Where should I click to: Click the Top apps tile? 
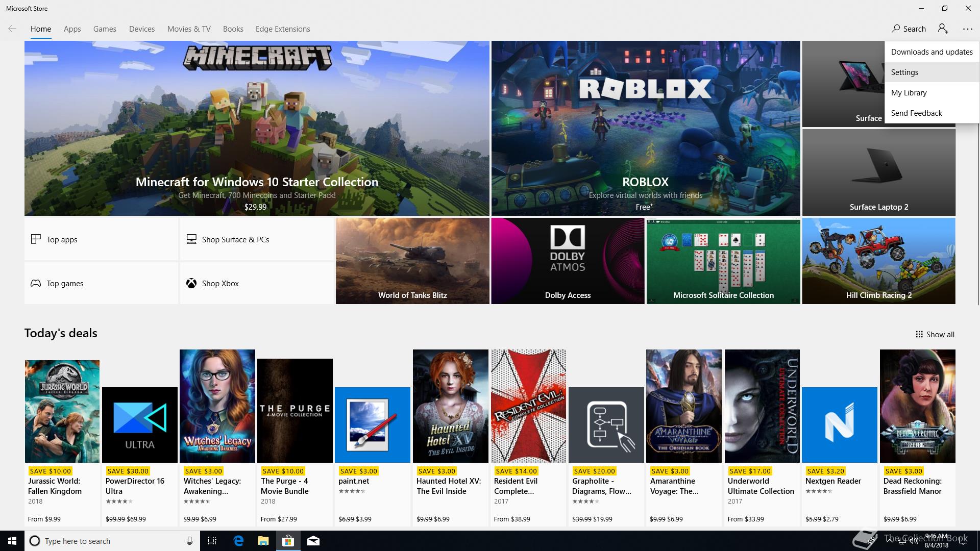tap(101, 239)
